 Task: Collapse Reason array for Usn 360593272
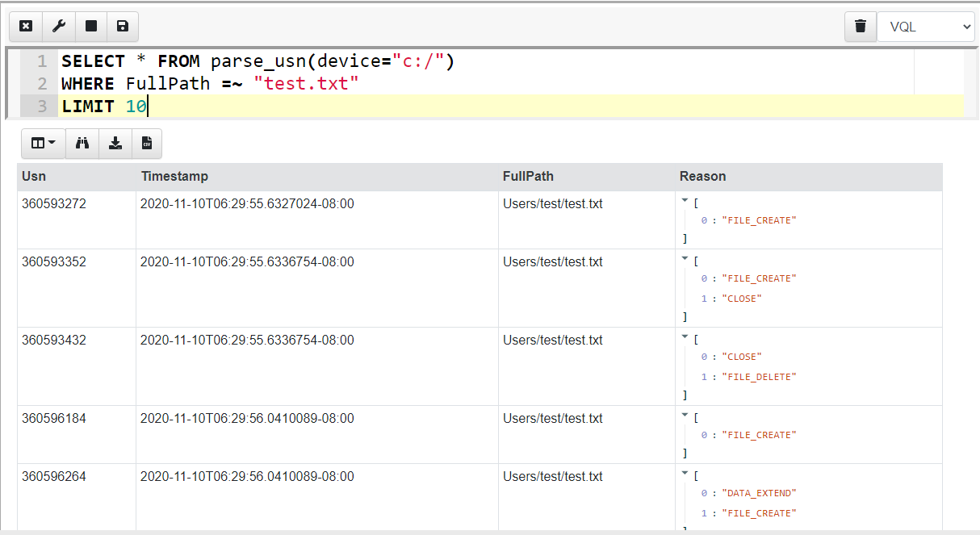coord(685,200)
